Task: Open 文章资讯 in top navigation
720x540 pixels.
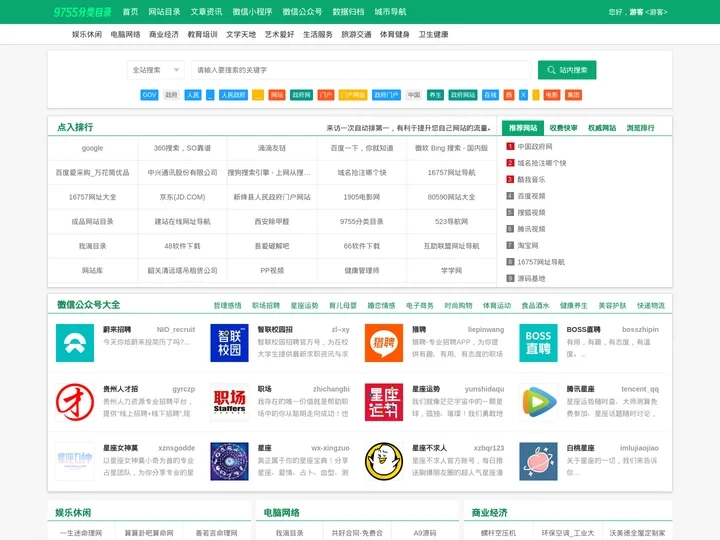Action: coord(207,12)
